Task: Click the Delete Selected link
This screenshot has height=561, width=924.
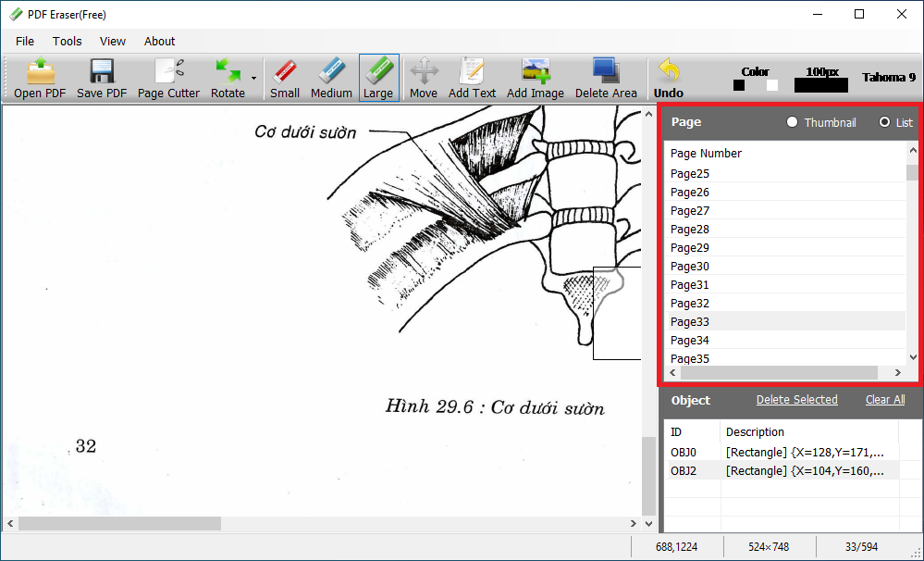Action: 796,400
